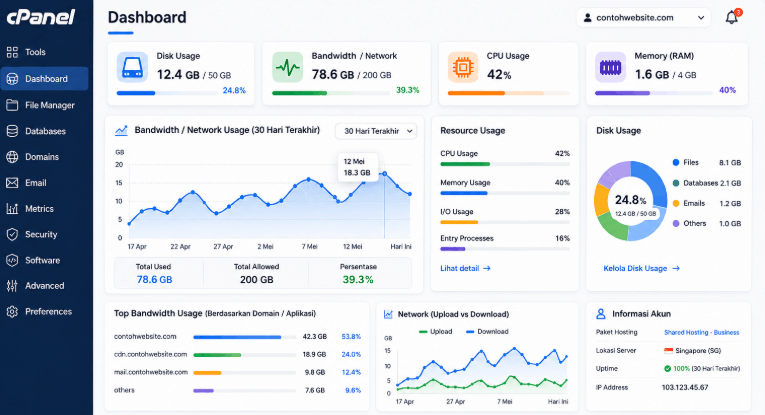
Task: Click the Memory RAM module icon
Action: (610, 67)
